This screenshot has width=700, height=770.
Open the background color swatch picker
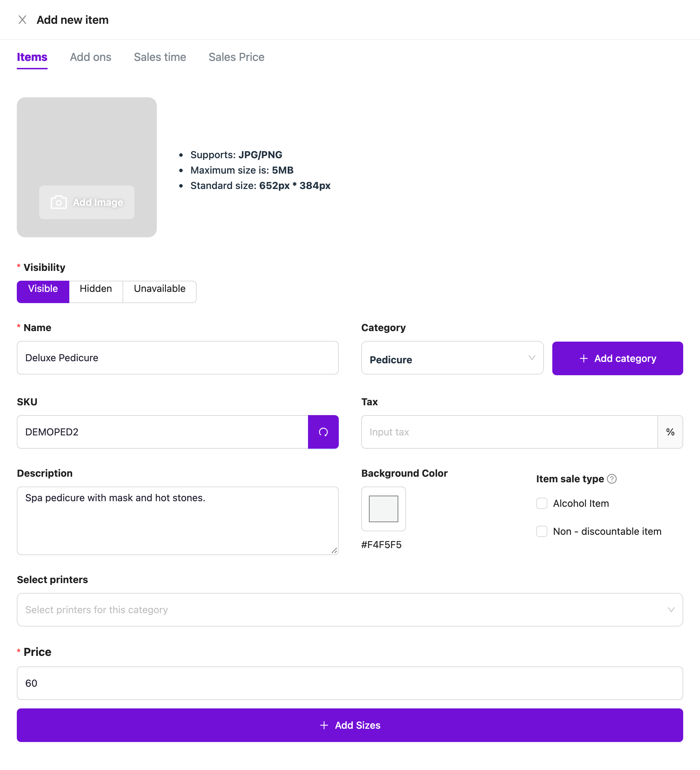pos(383,509)
